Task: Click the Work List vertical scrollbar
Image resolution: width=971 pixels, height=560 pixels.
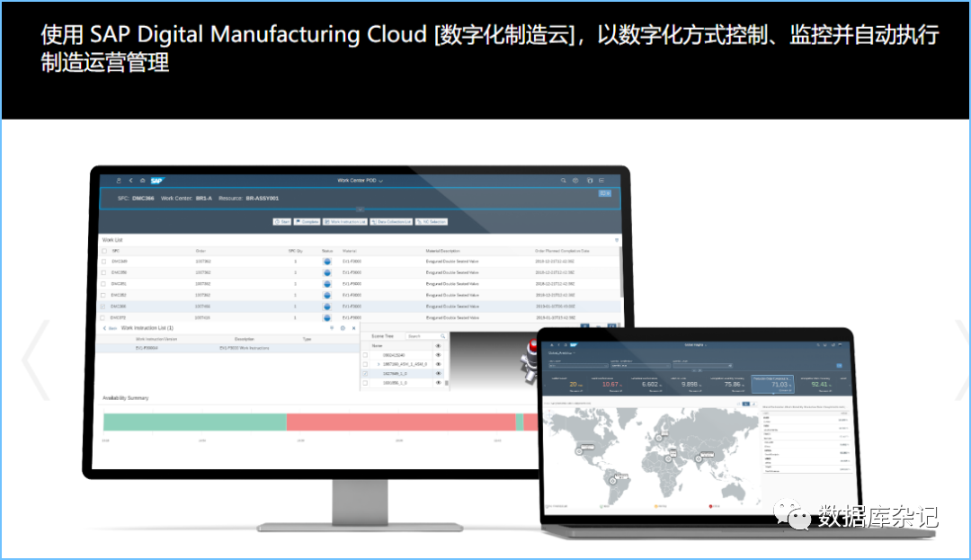Action: (621, 272)
